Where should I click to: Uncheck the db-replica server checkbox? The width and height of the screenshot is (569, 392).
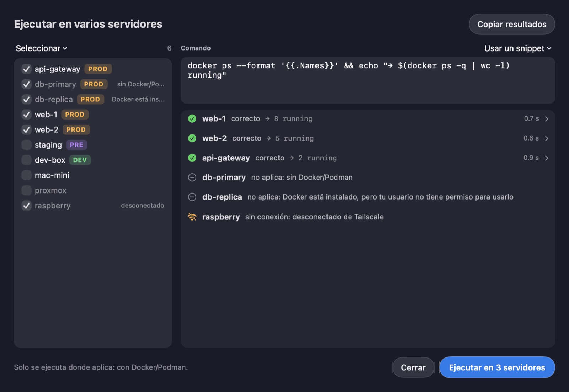pos(26,99)
